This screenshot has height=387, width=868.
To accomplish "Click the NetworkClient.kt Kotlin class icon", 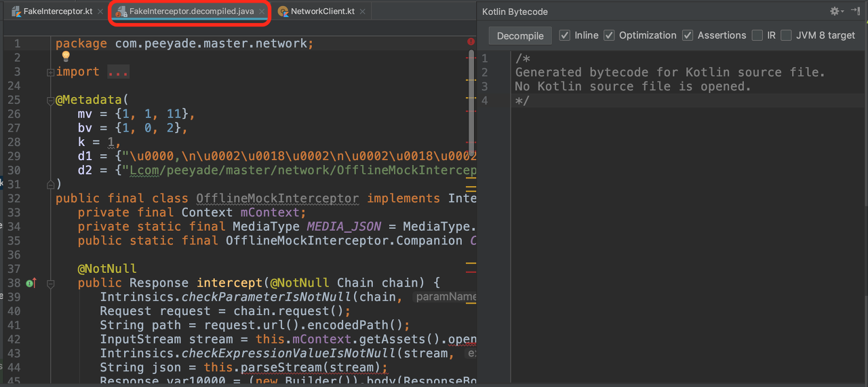I will click(x=283, y=12).
